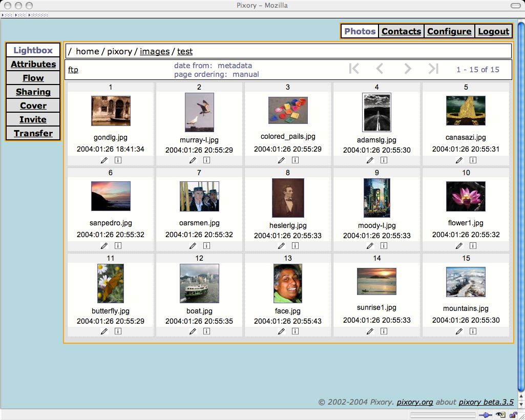This screenshot has width=525, height=420.
Task: Open info icon for boat.jpg
Action: (206, 331)
